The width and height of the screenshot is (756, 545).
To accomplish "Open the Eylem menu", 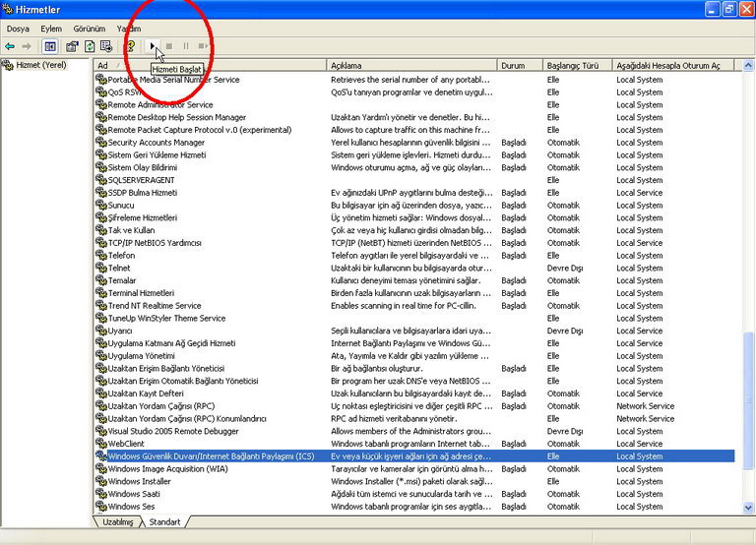I will (51, 29).
